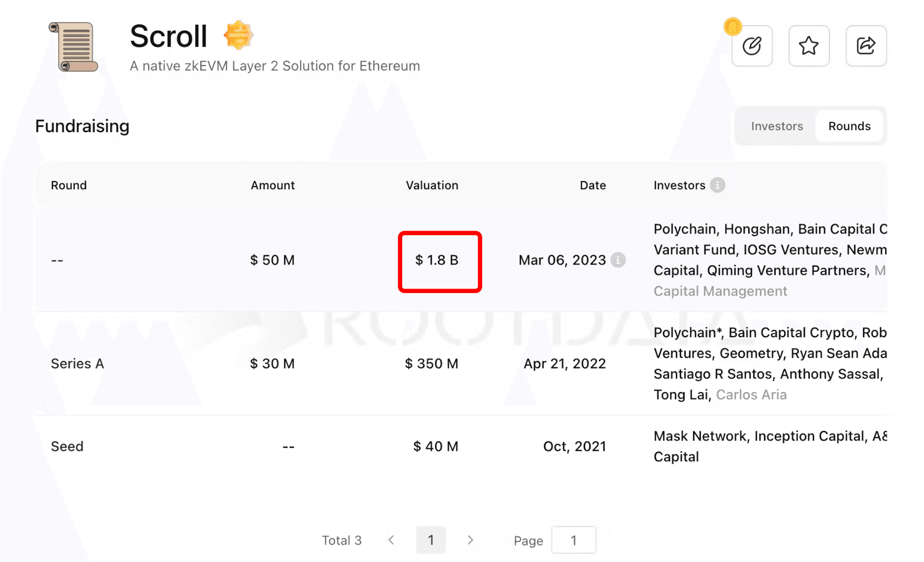This screenshot has width=924, height=562.
Task: Open IOSG Ventures investor link
Action: point(791,250)
